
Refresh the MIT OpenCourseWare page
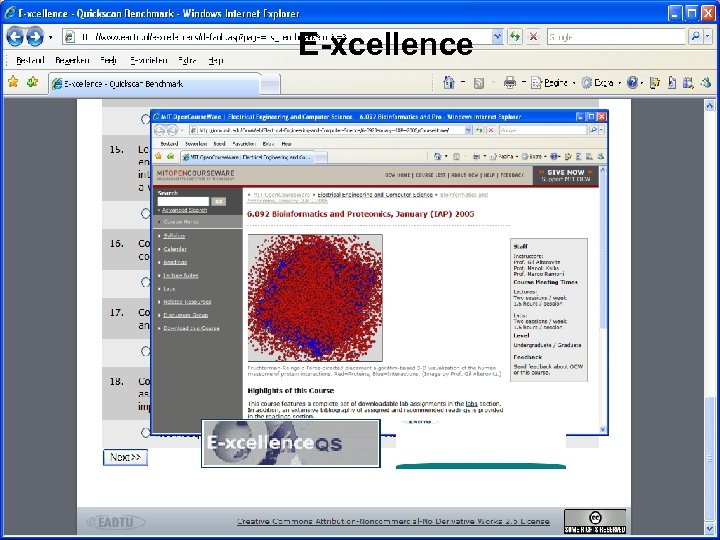point(479,130)
